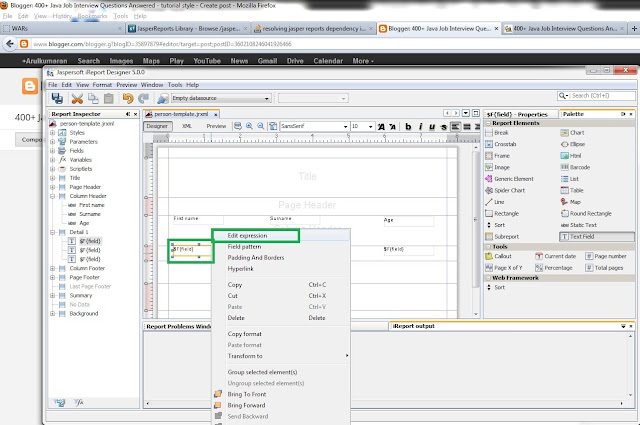
Task: Click YouTube link in Google bar
Action: 207,61
